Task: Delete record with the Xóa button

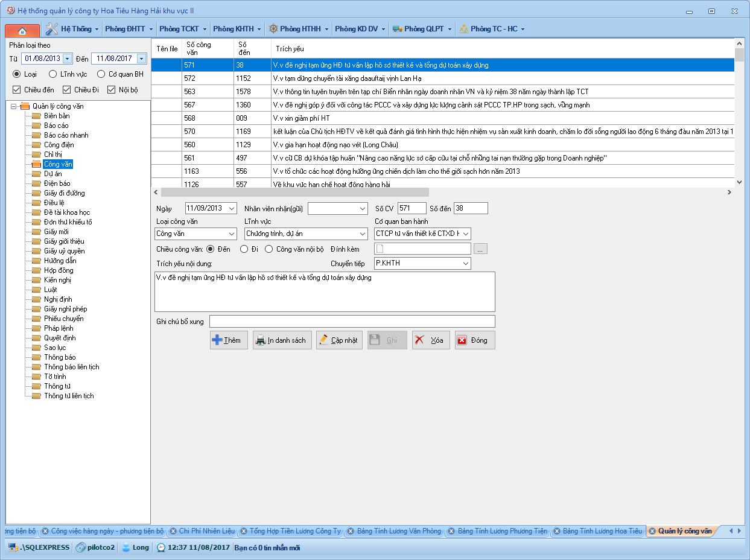Action: coord(431,340)
